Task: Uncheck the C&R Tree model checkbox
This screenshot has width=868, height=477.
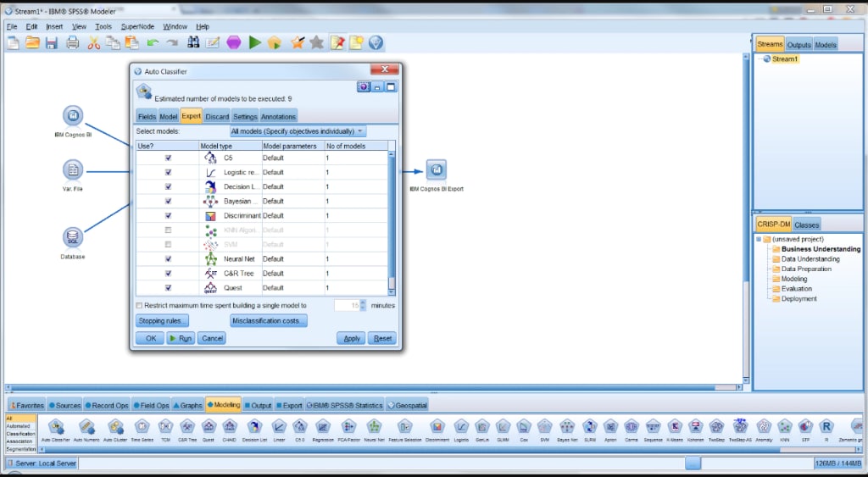Action: 169,273
